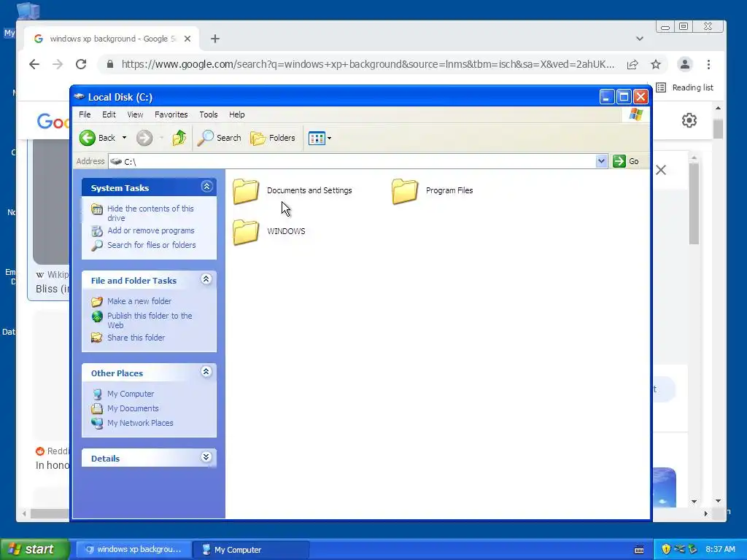Viewport: 747px width, 560px height.
Task: Toggle the Folders pane button
Action: click(x=273, y=138)
